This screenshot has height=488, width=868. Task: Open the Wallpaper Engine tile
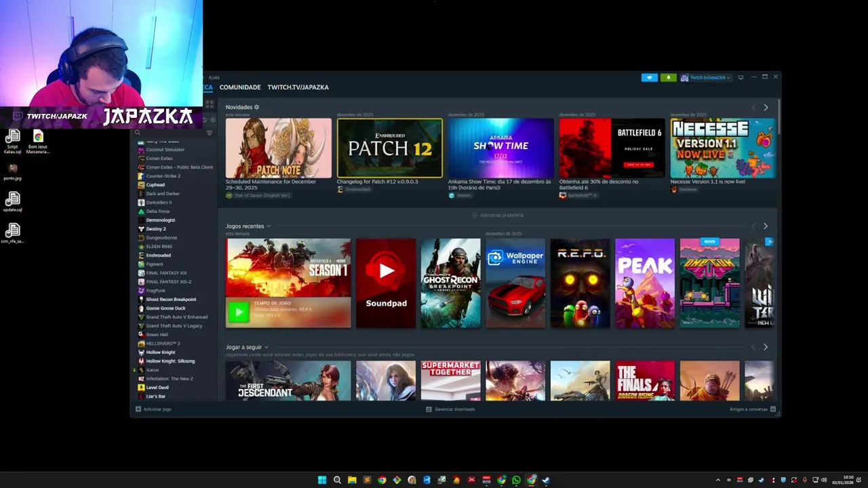click(515, 283)
